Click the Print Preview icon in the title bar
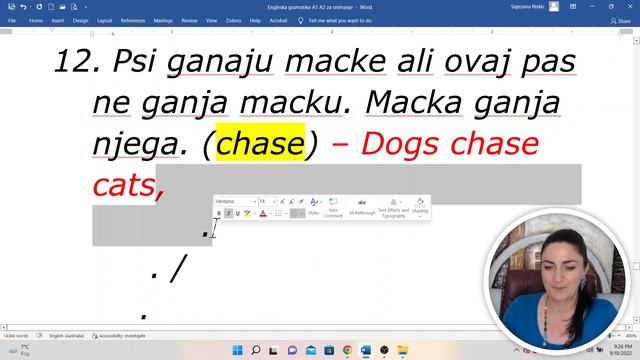 point(74,7)
